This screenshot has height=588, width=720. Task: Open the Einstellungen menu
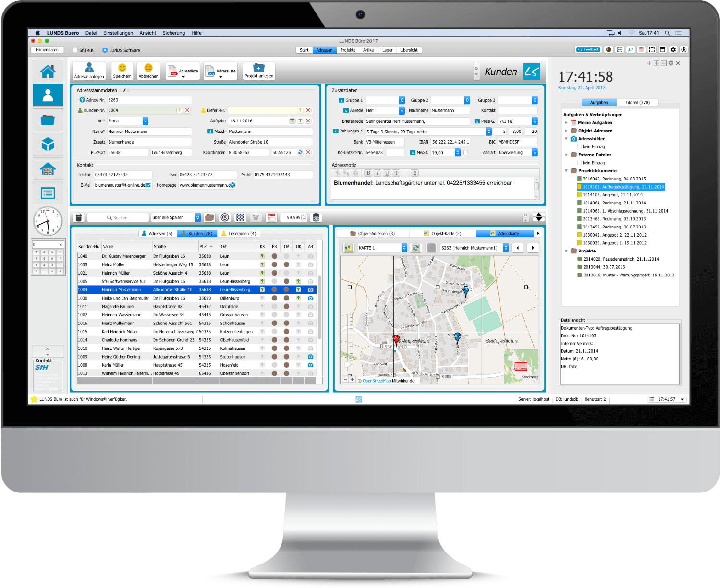coord(118,33)
